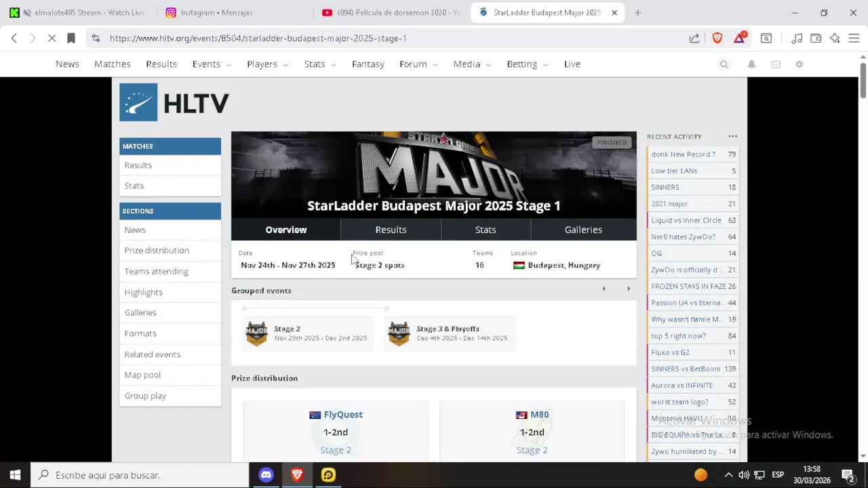868x488 pixels.
Task: Click the browser address bar URL
Action: (x=258, y=38)
